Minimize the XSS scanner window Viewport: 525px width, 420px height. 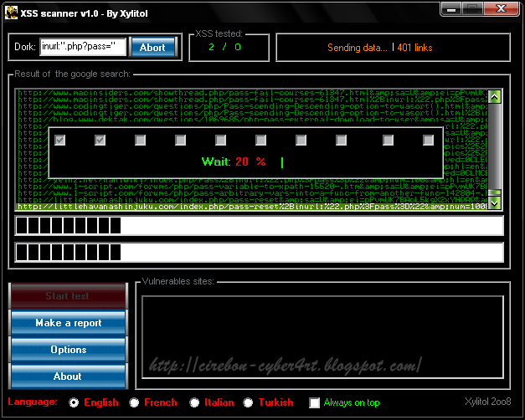(x=451, y=9)
